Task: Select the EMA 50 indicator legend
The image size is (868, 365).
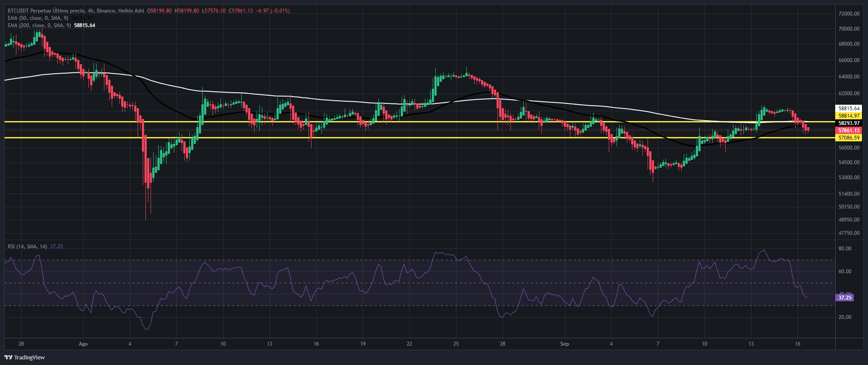Action: [38, 18]
